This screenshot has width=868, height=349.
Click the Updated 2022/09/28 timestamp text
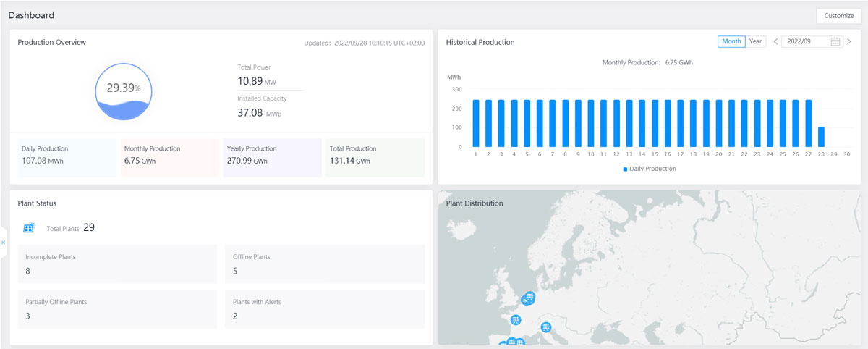tap(365, 43)
